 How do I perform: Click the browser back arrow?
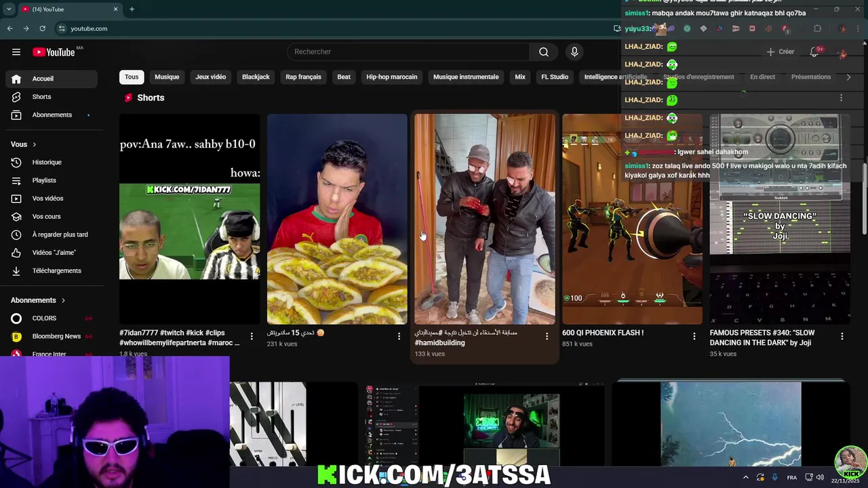point(9,28)
